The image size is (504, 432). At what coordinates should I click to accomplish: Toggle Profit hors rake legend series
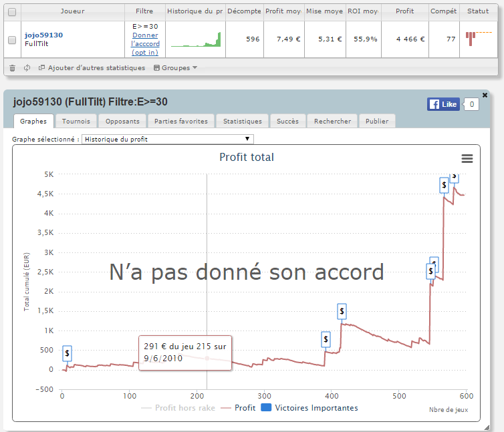click(x=178, y=408)
